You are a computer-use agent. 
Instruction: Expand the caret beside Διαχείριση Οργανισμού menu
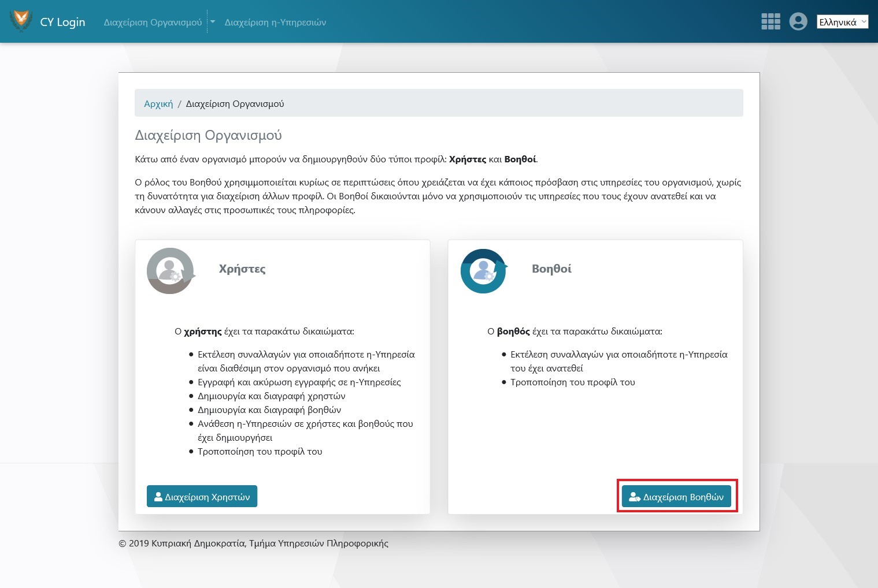click(212, 22)
